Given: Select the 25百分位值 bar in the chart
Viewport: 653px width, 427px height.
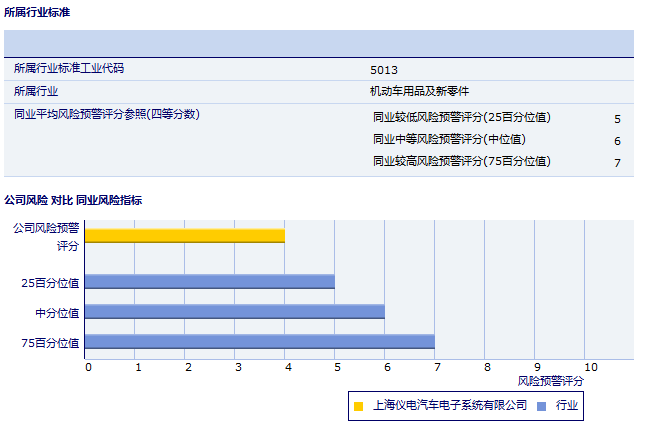Looking at the screenshot, I should tap(210, 281).
